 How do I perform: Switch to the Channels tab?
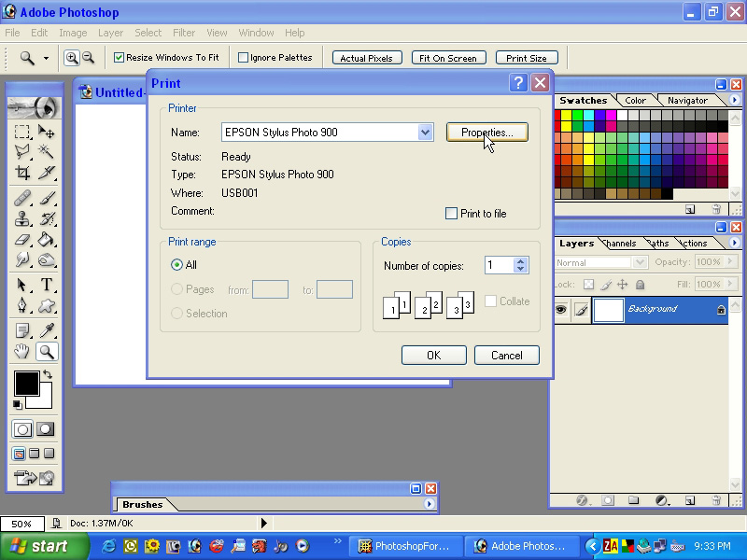tap(620, 243)
